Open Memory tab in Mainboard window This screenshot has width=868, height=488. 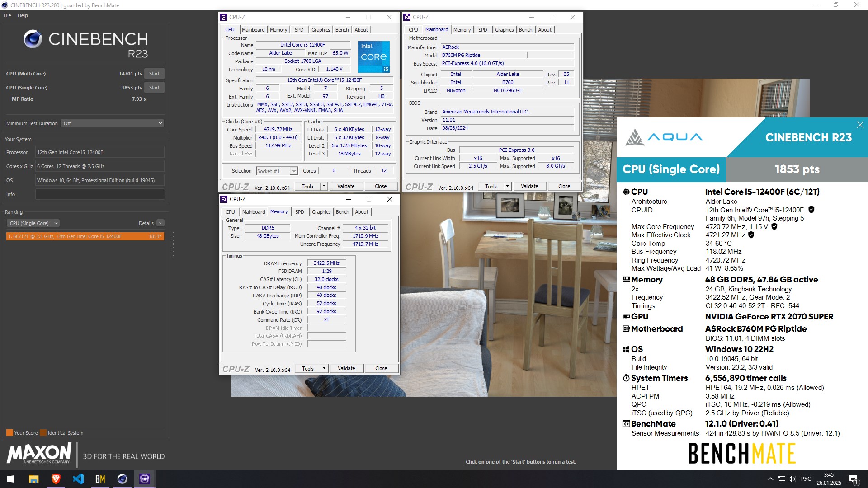462,30
